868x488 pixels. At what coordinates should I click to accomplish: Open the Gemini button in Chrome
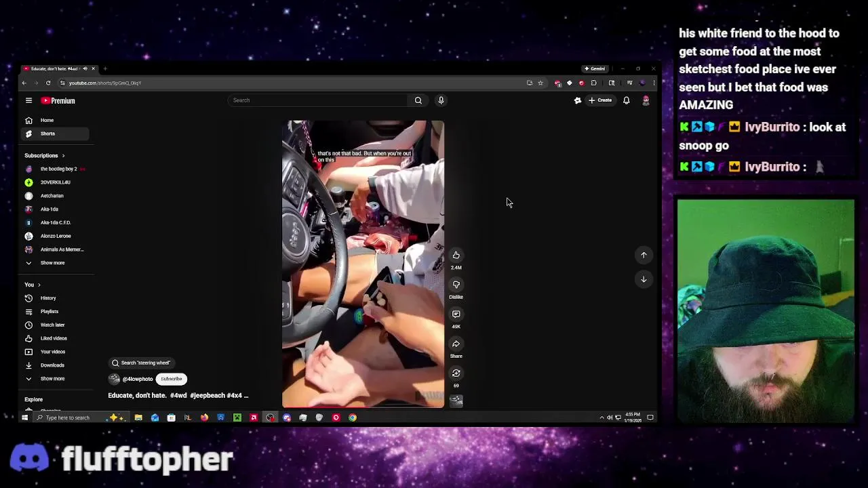[x=595, y=68]
